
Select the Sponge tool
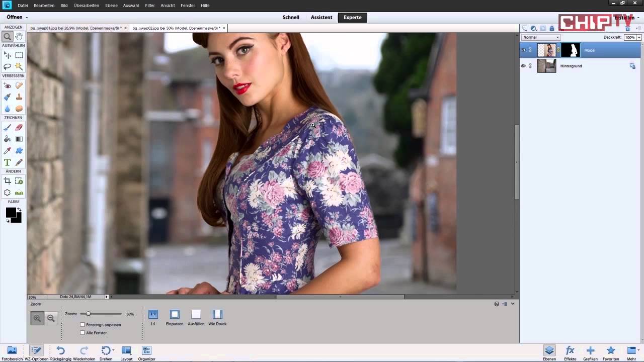19,109
